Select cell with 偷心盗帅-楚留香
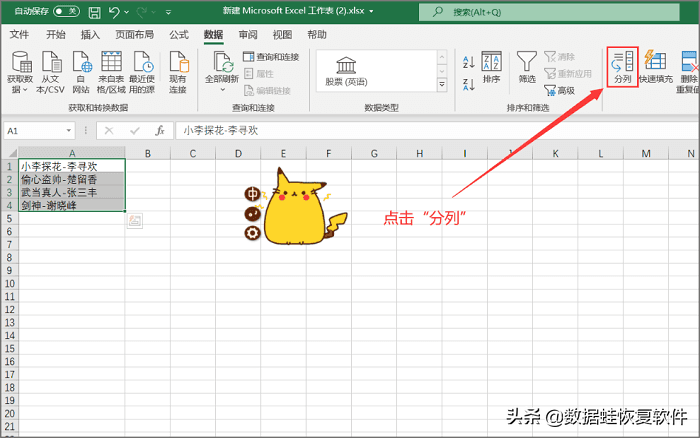 tap(72, 179)
